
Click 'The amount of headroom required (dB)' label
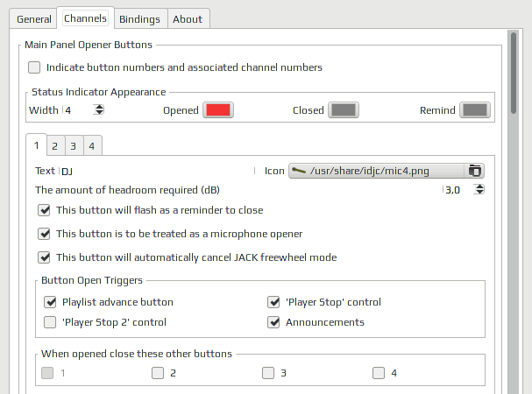coord(127,190)
